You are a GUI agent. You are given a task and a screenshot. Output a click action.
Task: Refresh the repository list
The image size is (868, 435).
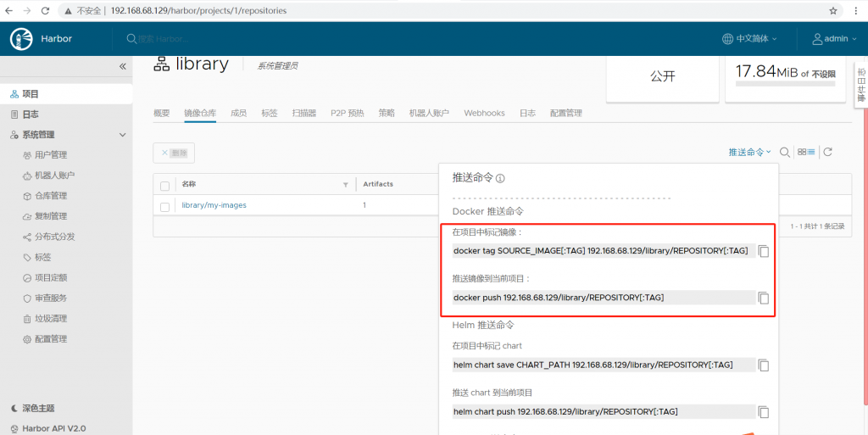coord(828,153)
